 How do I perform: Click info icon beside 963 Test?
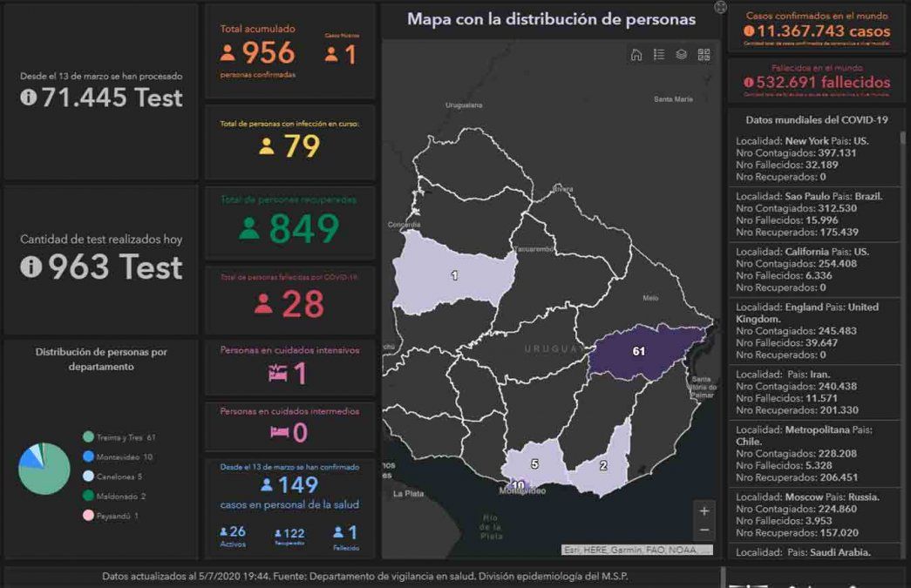pos(31,267)
